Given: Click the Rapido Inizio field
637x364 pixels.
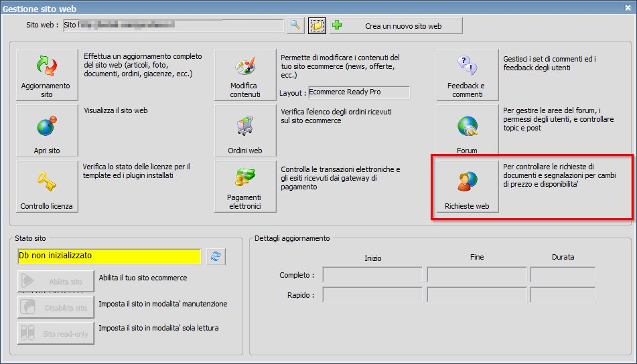Looking at the screenshot, I should [x=372, y=294].
